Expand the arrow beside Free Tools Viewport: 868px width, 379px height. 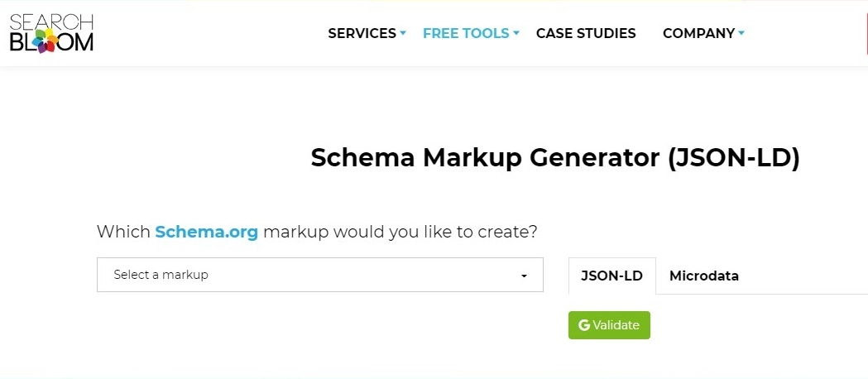click(516, 33)
